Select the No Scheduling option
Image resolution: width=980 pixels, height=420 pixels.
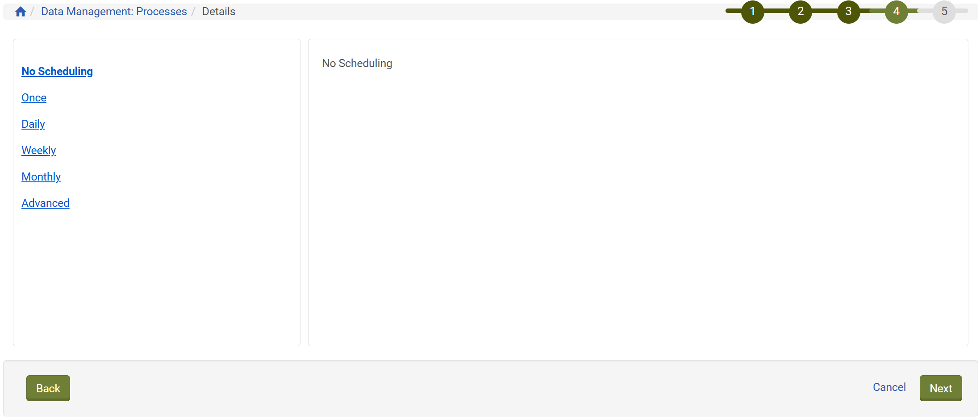coord(57,71)
